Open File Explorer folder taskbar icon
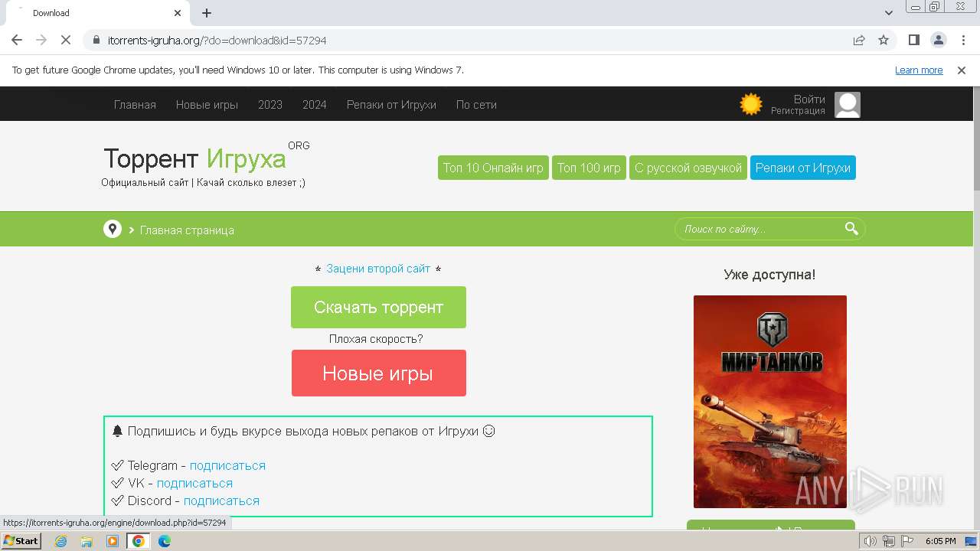Viewport: 980px width, 551px height. (87, 541)
